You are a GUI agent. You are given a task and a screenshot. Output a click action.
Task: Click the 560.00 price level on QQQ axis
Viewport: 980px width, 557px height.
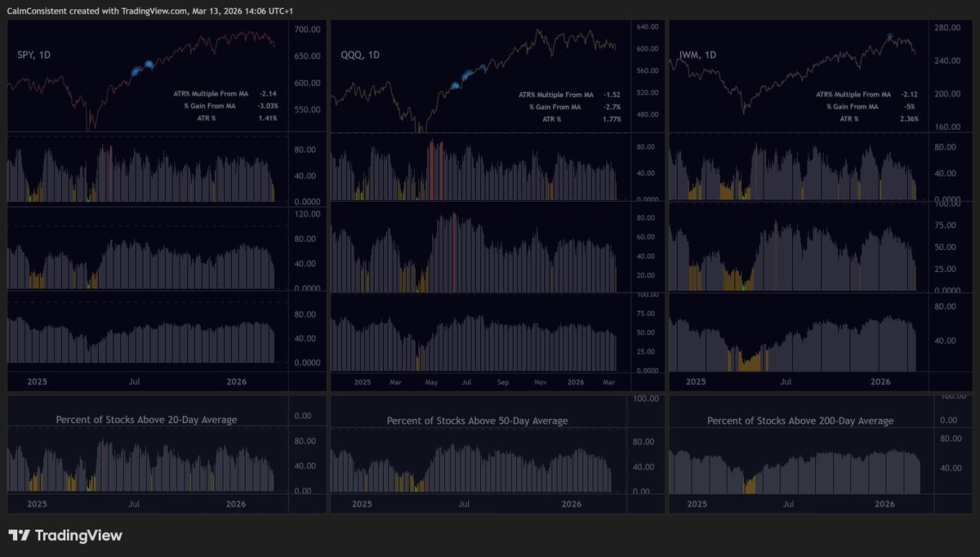(647, 71)
